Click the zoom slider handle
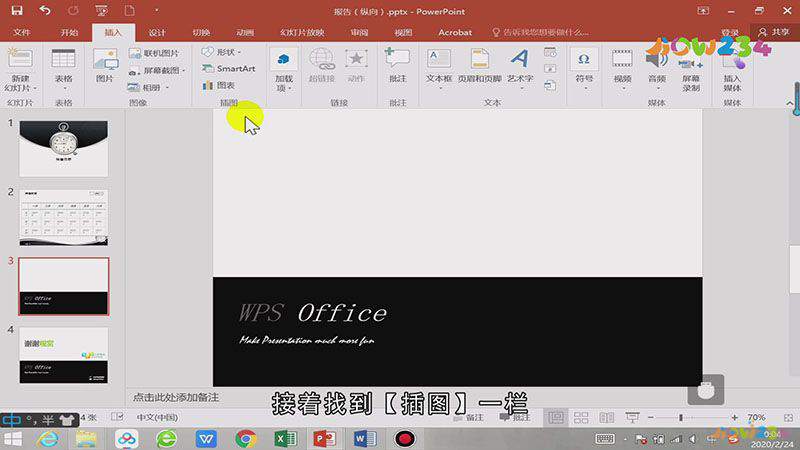Viewport: 800px width, 450px height. (x=681, y=418)
